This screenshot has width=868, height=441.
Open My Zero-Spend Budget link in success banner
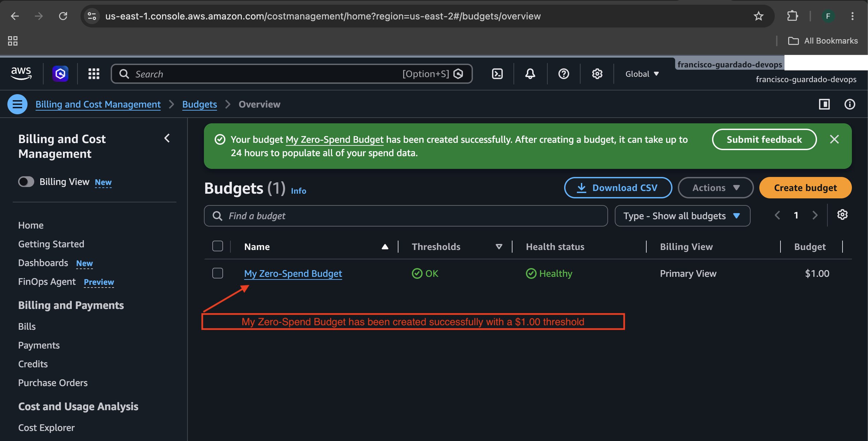[334, 139]
